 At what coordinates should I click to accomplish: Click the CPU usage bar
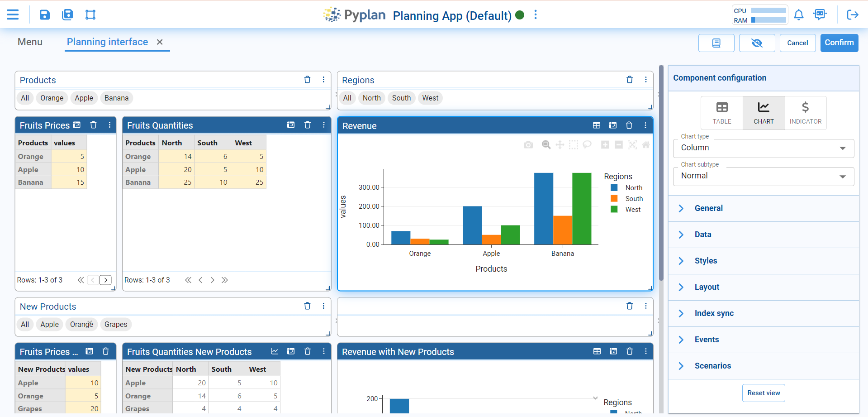(770, 10)
